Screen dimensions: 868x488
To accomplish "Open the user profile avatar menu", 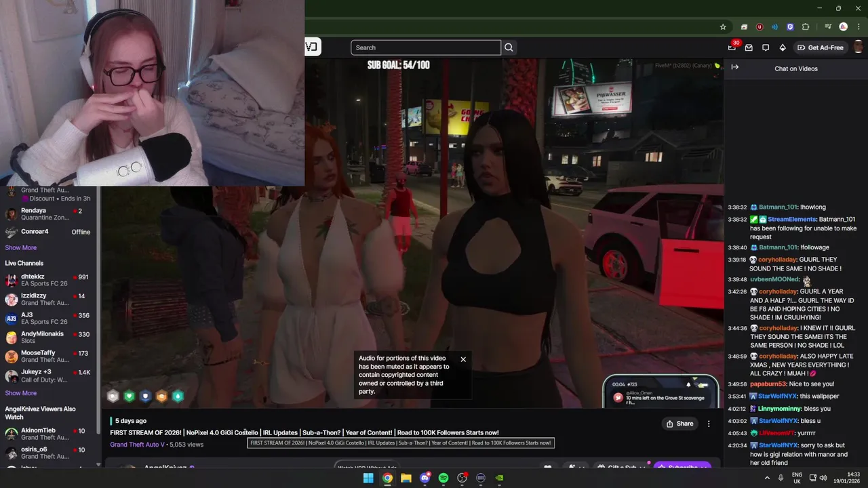I will pos(858,47).
